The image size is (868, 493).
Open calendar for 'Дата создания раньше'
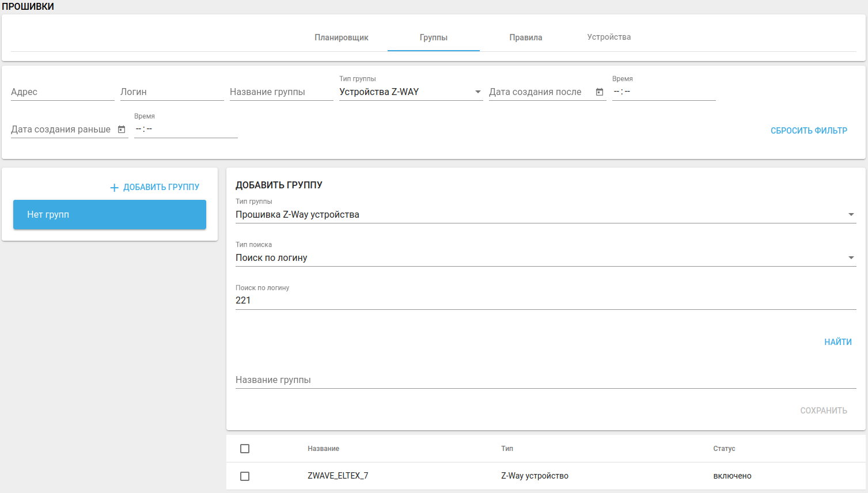click(x=122, y=130)
